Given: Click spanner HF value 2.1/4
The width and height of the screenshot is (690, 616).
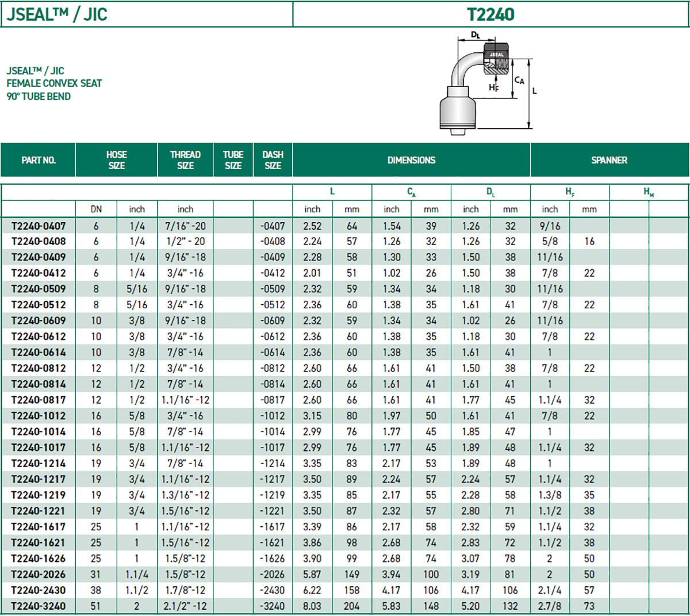Looking at the screenshot, I should point(550,590).
